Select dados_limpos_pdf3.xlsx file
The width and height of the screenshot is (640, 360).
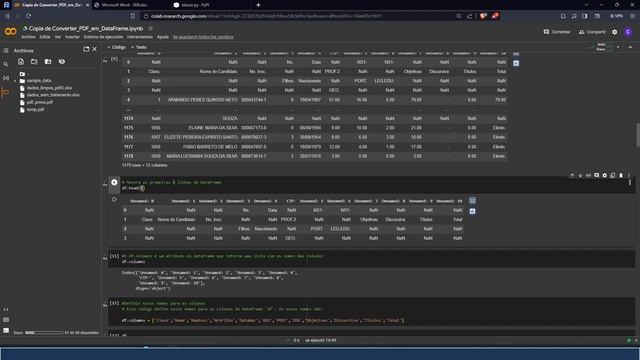(x=49, y=88)
